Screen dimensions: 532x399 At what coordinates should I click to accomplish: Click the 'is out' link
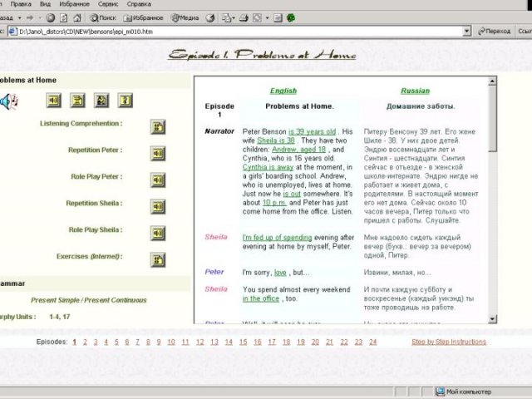click(292, 194)
